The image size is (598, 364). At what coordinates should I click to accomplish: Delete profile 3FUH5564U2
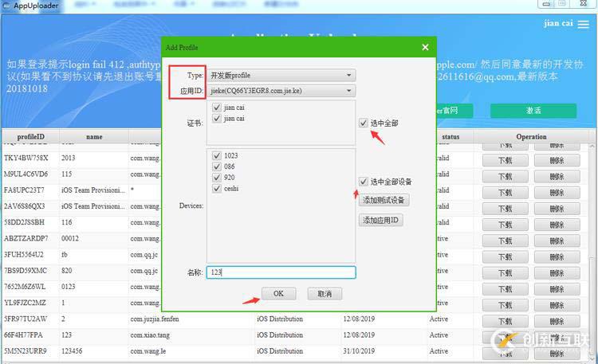pyautogui.click(x=557, y=257)
